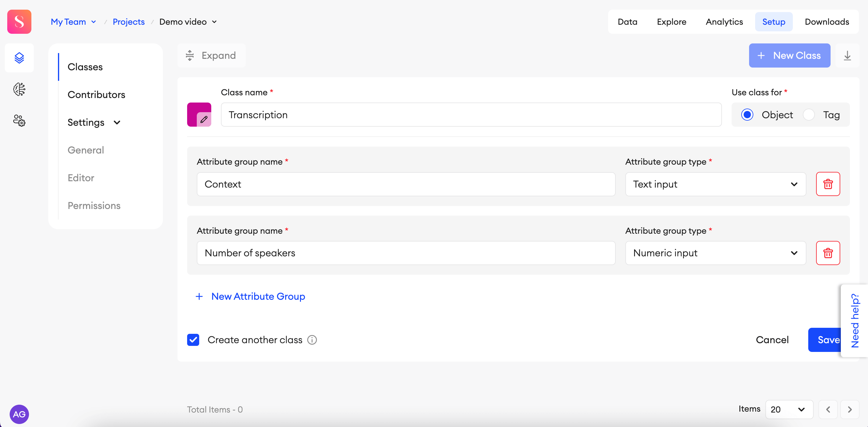The image size is (868, 427).
Task: Select the Object radio button
Action: coord(747,115)
